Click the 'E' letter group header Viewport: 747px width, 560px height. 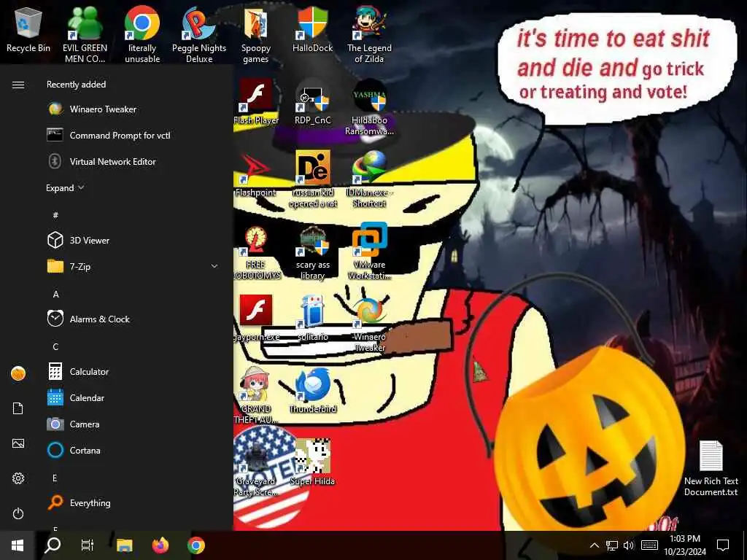[55, 478]
